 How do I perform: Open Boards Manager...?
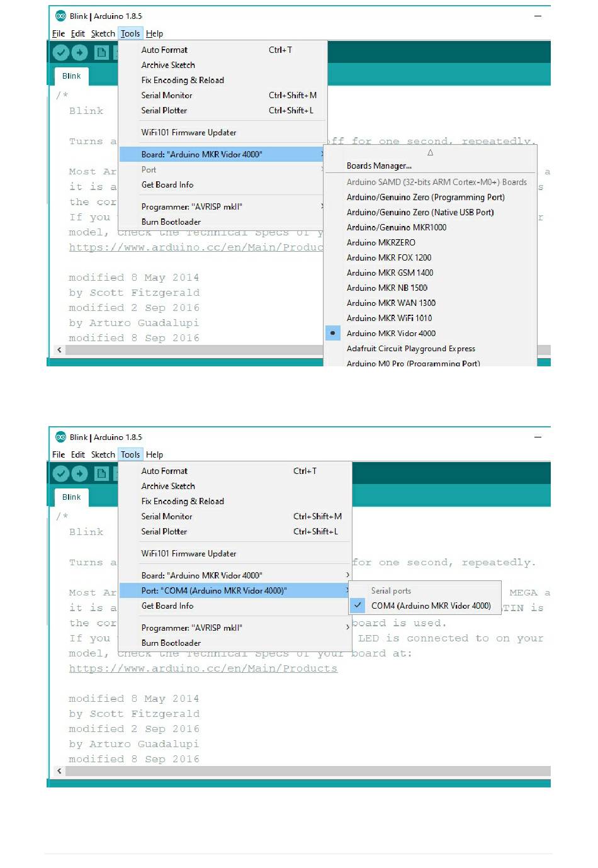tap(379, 166)
